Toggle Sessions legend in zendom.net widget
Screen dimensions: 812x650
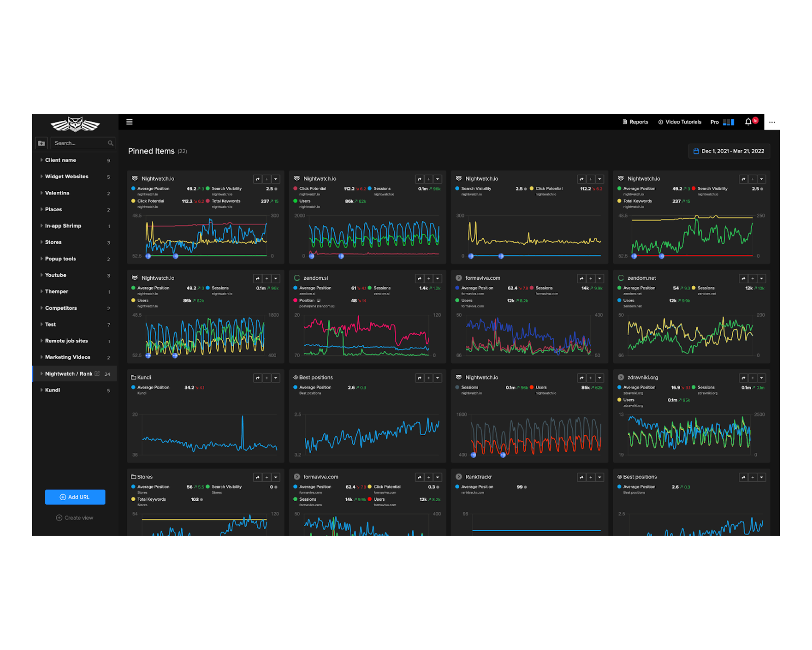coord(705,288)
